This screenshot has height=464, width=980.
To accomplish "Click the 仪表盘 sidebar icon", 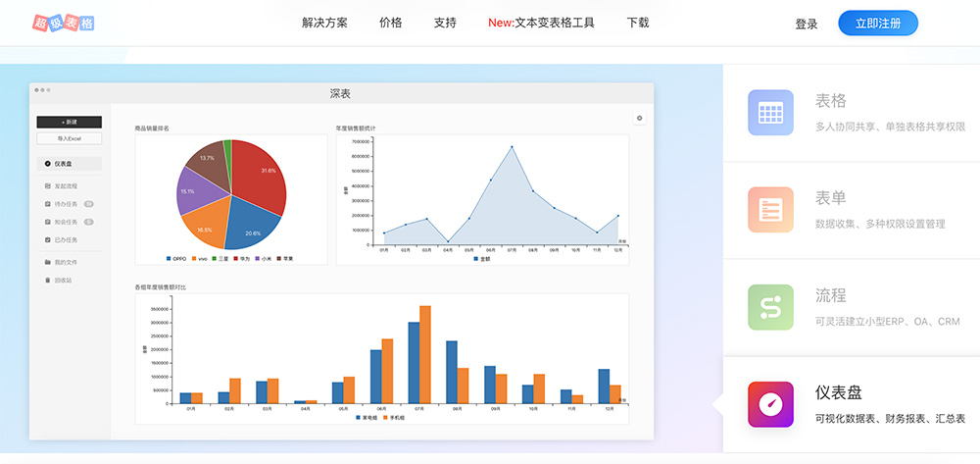I will click(x=47, y=164).
